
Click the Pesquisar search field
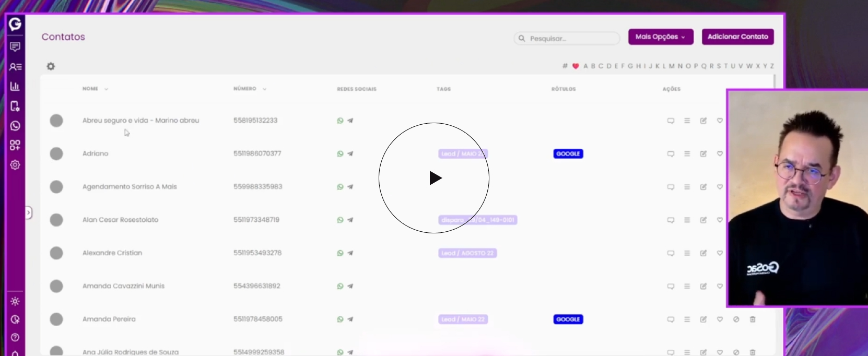coord(567,38)
